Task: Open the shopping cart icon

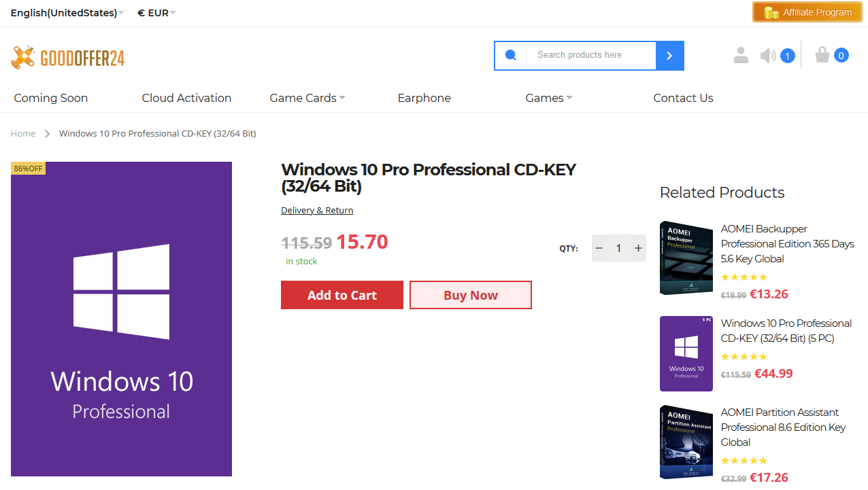Action: click(x=822, y=55)
